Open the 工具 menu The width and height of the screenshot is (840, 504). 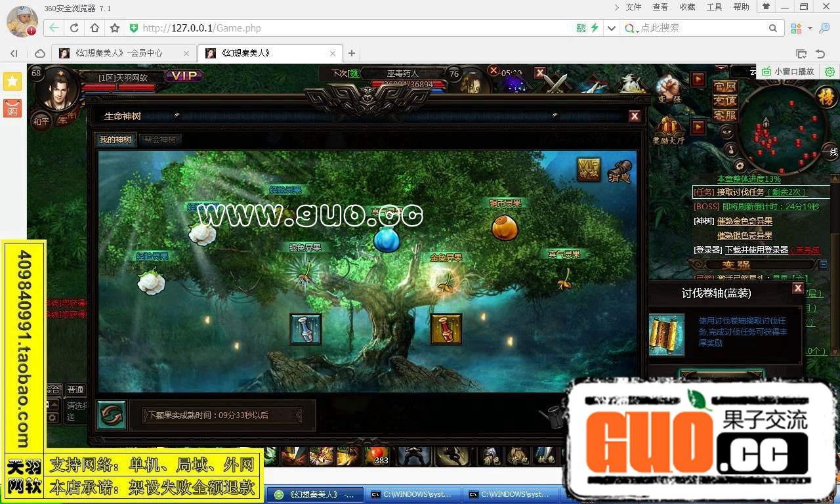[x=714, y=7]
